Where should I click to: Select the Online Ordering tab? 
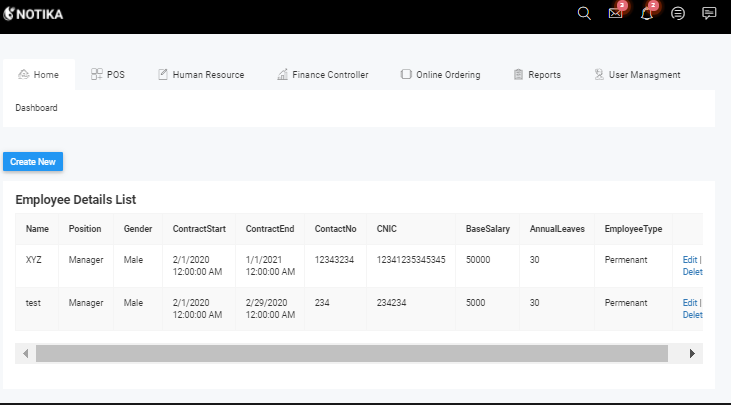[x=440, y=75]
